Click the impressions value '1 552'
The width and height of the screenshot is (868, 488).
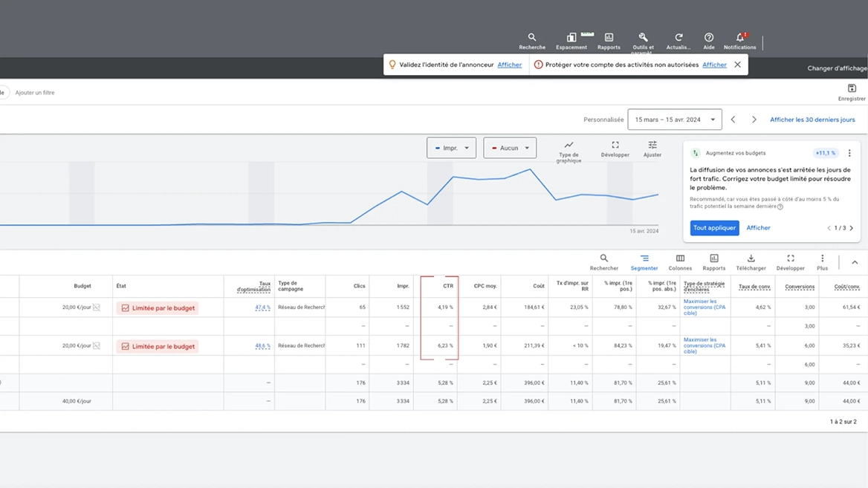click(x=403, y=307)
